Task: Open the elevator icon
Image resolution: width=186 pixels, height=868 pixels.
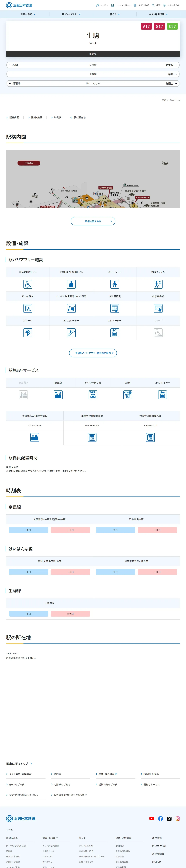Action: point(115,333)
